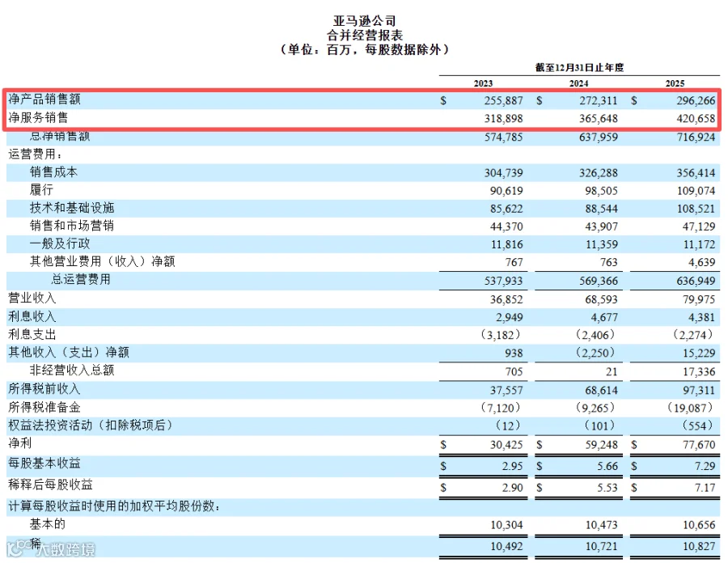Select the 净服务销售 row label
Viewport: 728px width, 563px height.
38,117
